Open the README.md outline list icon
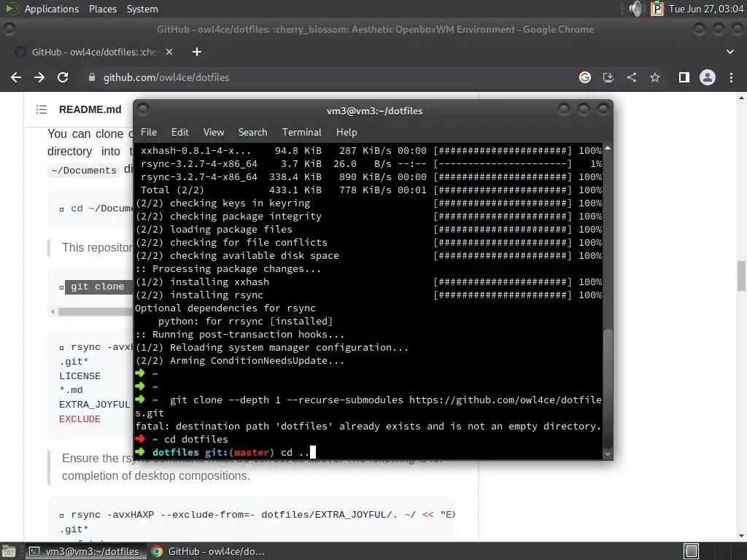Screen dimensions: 747x560 tap(42, 109)
